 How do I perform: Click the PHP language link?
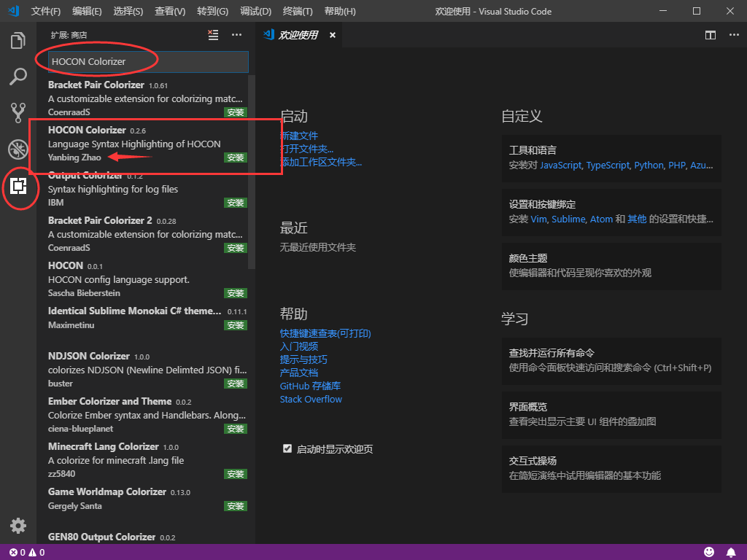click(677, 166)
